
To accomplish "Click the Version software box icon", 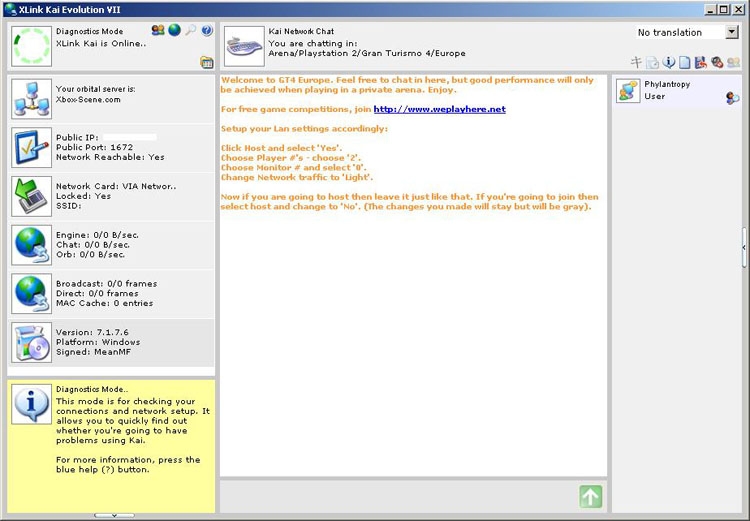I will coord(32,343).
